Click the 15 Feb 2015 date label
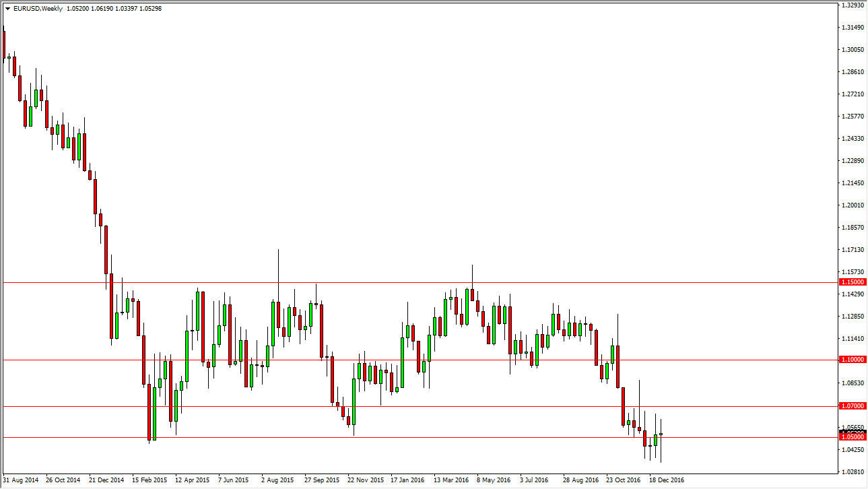The image size is (868, 489). point(149,481)
